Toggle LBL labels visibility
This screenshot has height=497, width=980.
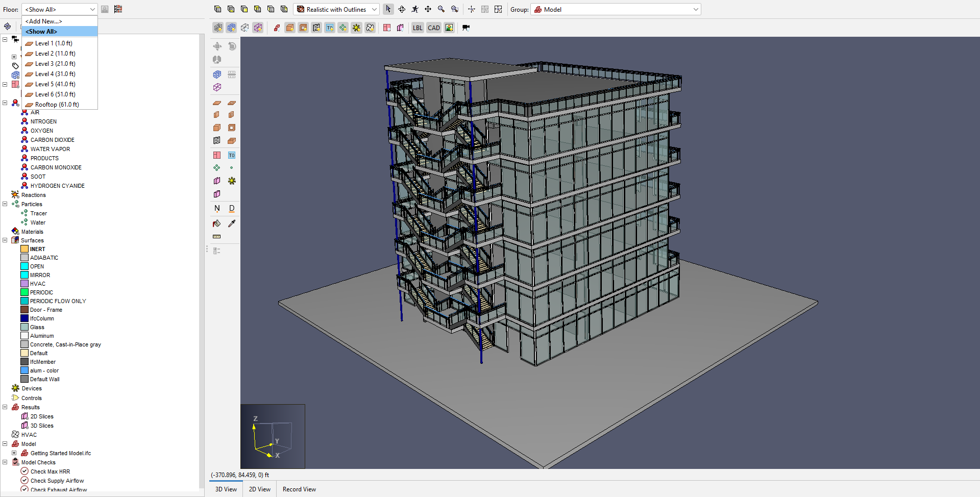coord(418,28)
